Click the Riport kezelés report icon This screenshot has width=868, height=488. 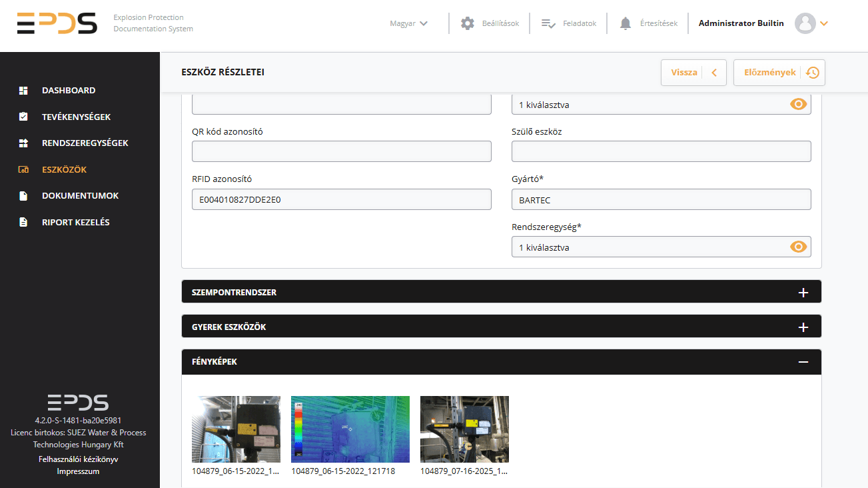tap(23, 222)
